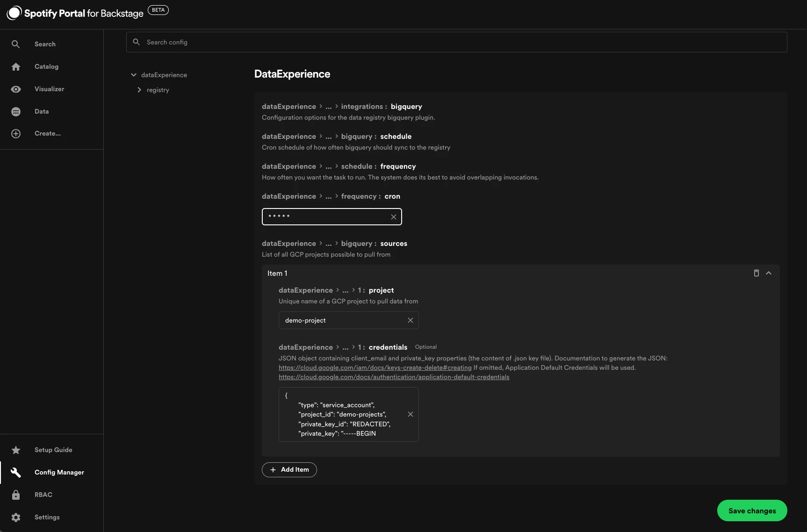Screen dimensions: 807x532
Task: Click the DataExperience heading
Action: (x=292, y=74)
